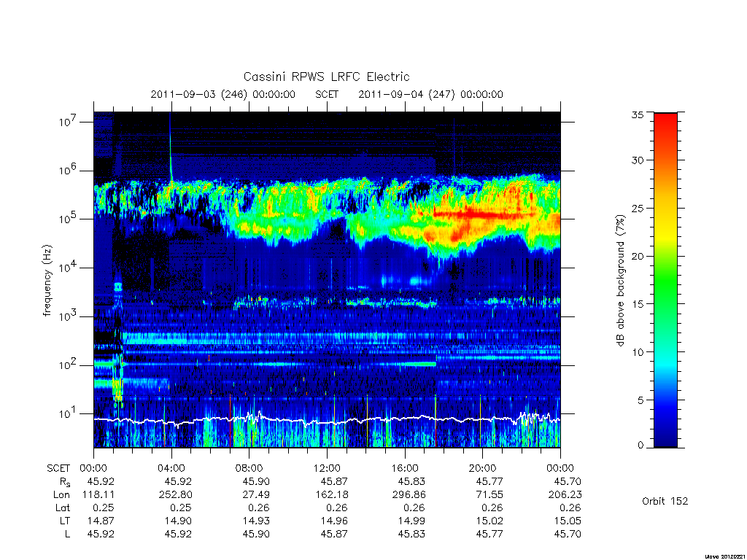Click the 0 label on the color scale
Image resolution: width=747 pixels, height=560 pixels.
[x=640, y=446]
